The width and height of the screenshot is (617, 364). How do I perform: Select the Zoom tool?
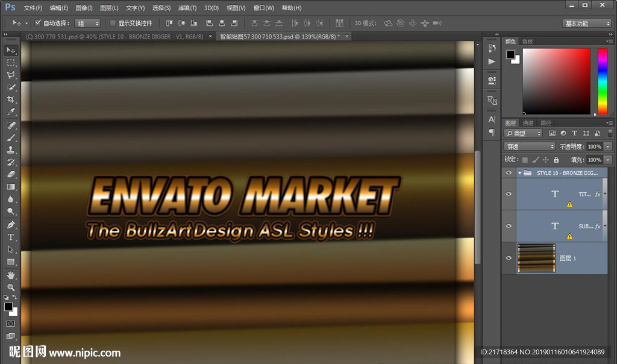[11, 287]
